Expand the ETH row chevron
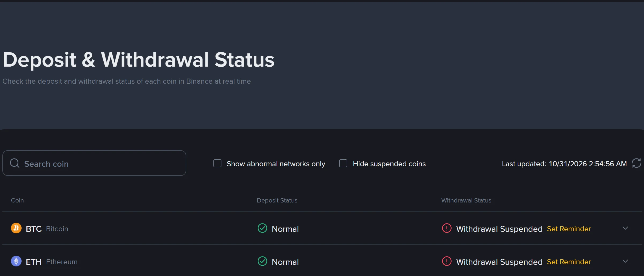Image resolution: width=644 pixels, height=276 pixels. pyautogui.click(x=625, y=261)
